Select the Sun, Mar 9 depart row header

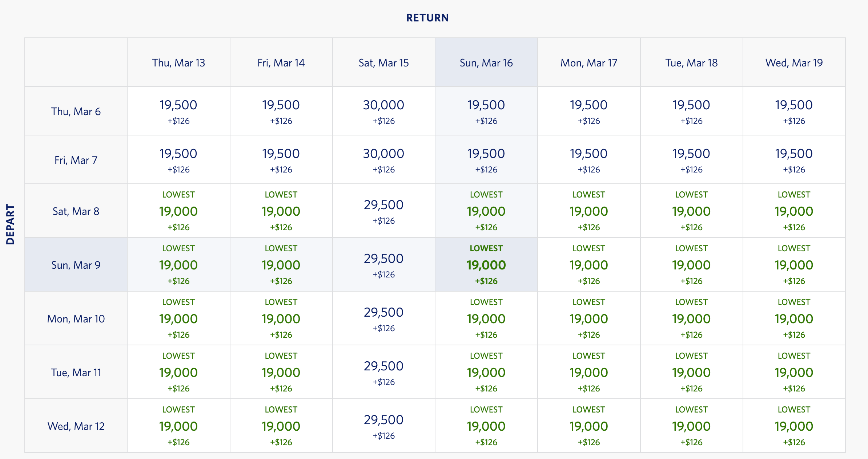click(x=76, y=265)
